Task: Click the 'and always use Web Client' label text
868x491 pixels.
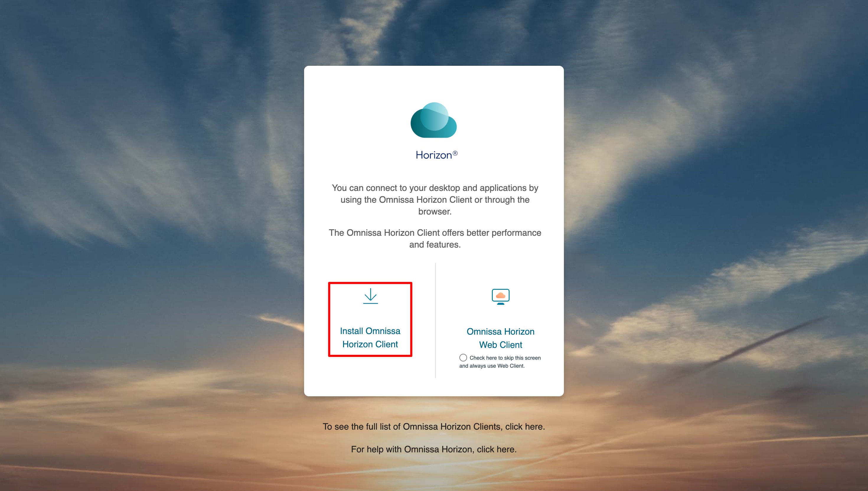Action: point(492,366)
